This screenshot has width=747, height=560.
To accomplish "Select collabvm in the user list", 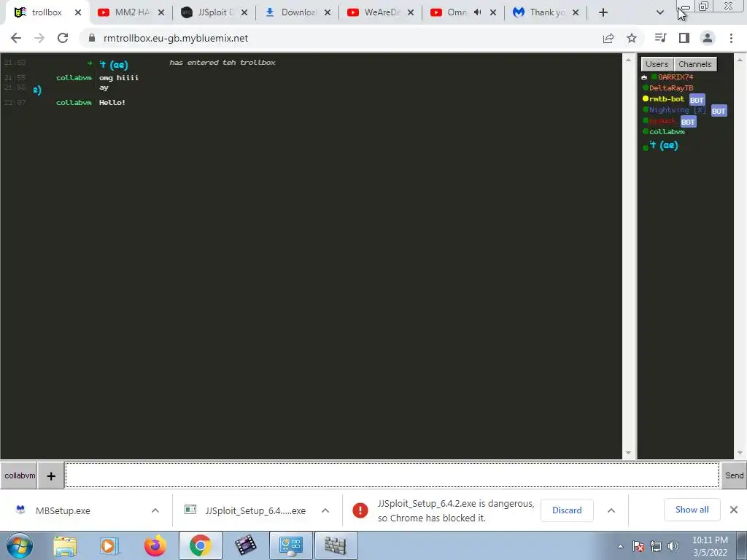I will click(667, 131).
